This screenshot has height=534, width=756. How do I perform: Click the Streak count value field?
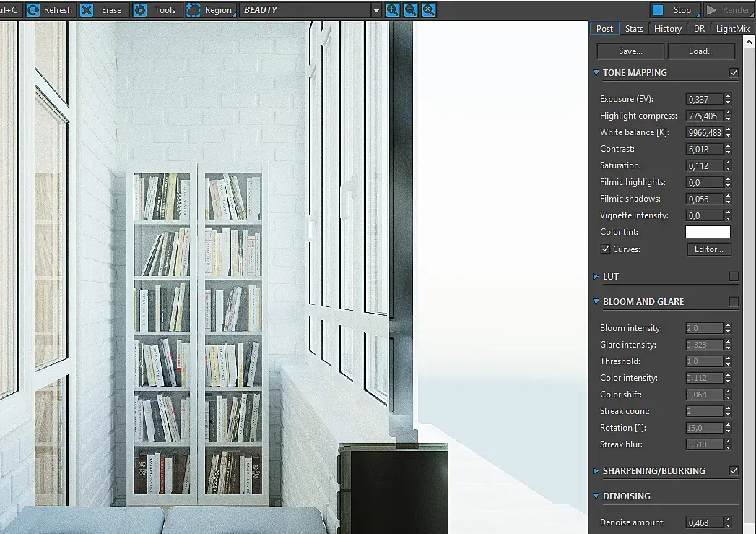pyautogui.click(x=705, y=411)
